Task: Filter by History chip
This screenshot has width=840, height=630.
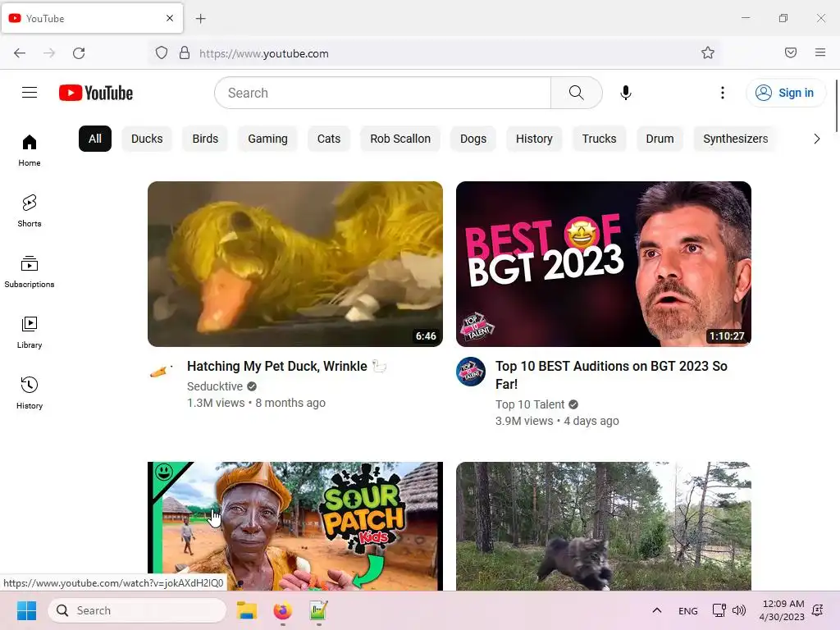Action: pos(534,139)
